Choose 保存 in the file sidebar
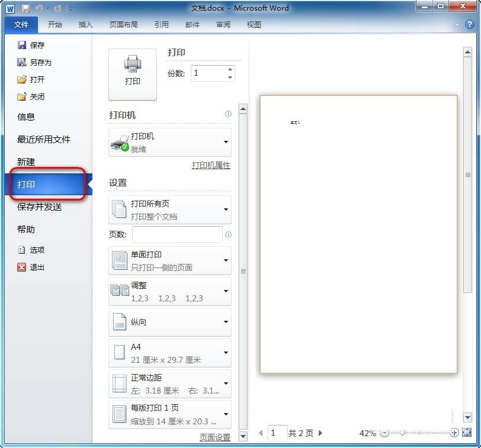The image size is (481, 448). (31, 45)
